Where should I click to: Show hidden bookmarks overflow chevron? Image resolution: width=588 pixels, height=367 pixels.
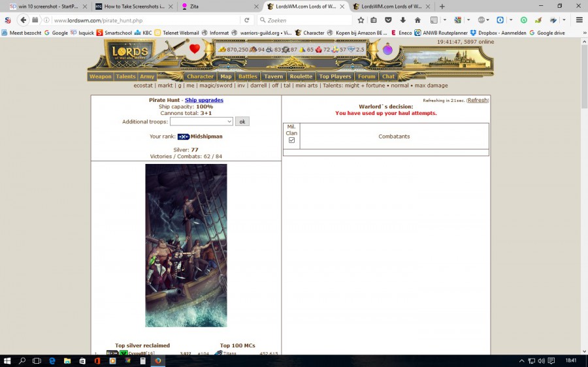(584, 33)
